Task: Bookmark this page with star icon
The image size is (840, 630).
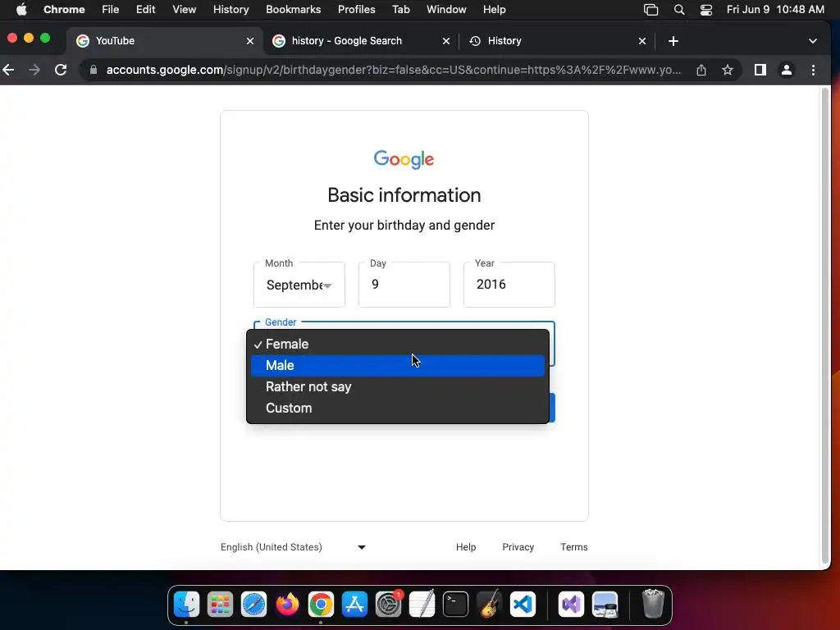Action: [x=728, y=70]
